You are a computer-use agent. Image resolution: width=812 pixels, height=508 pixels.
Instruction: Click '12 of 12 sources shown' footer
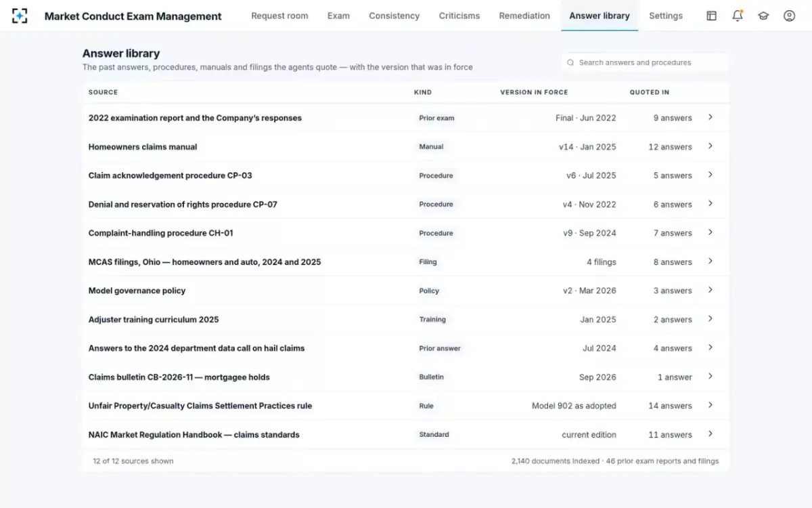click(x=133, y=461)
